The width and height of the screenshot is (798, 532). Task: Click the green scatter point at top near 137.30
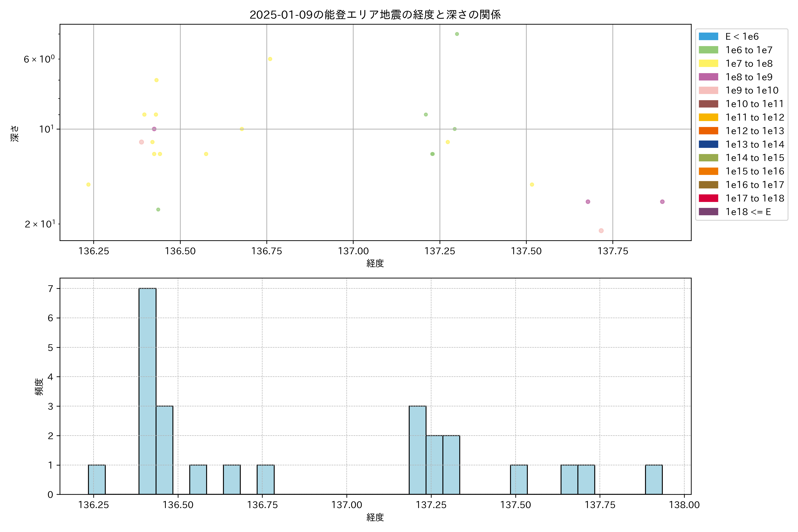click(457, 34)
